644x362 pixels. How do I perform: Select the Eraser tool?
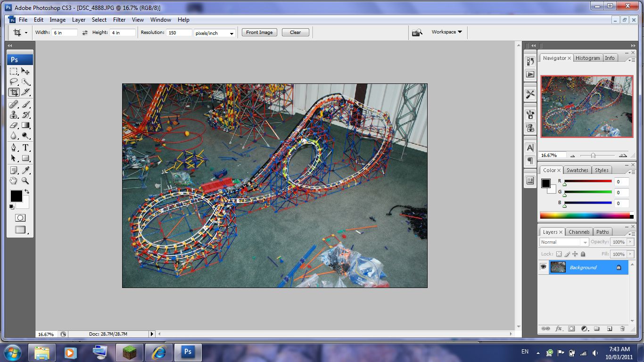click(14, 125)
